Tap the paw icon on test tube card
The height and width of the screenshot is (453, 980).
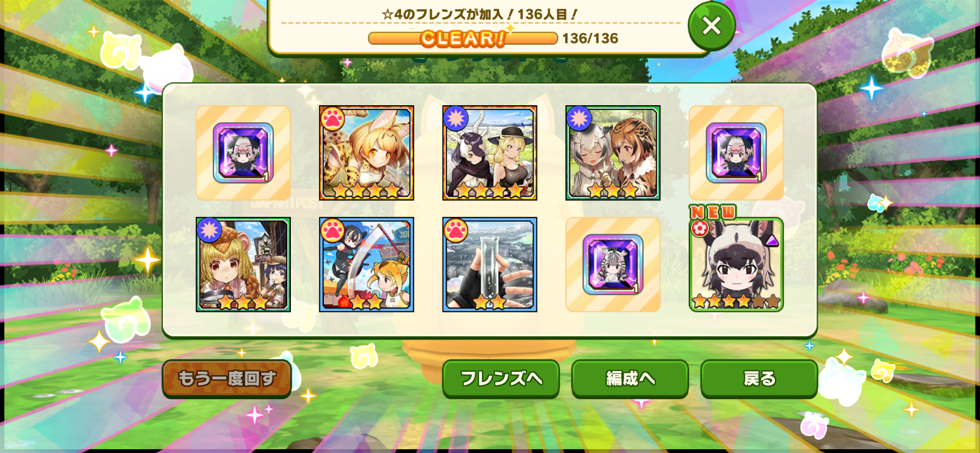point(456,230)
